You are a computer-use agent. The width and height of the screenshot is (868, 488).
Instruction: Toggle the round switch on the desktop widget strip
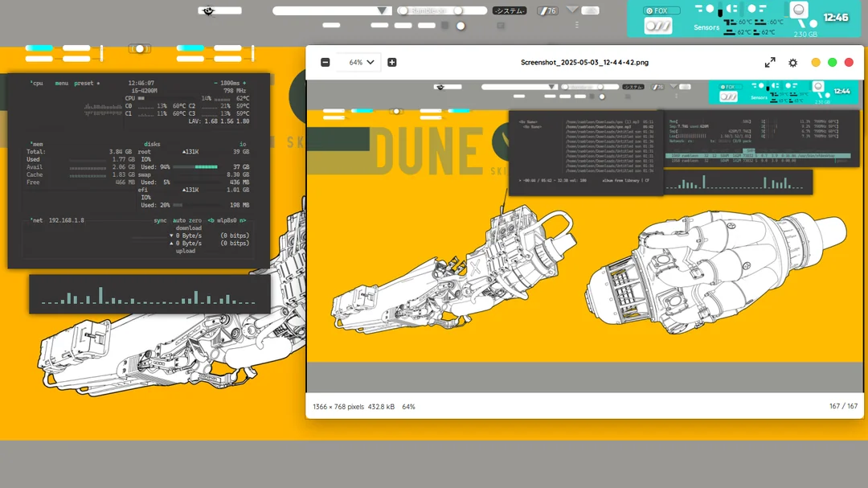click(140, 49)
